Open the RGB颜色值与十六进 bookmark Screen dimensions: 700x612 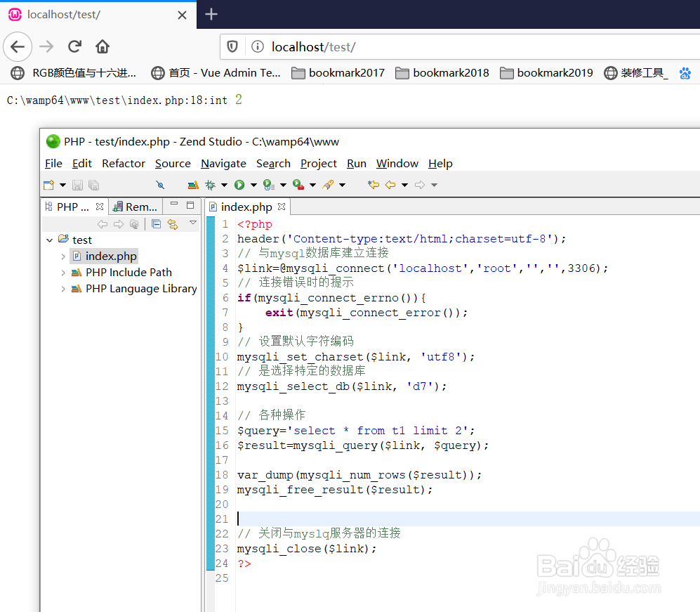[74, 73]
